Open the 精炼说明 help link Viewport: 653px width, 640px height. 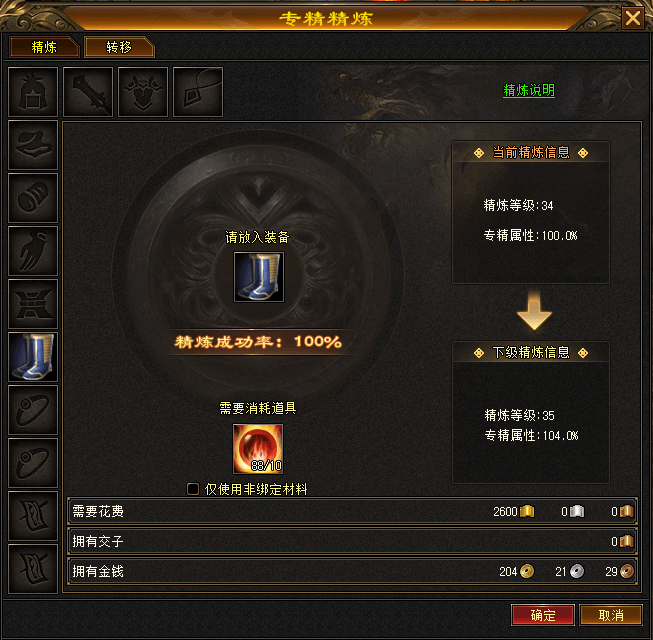tap(529, 90)
